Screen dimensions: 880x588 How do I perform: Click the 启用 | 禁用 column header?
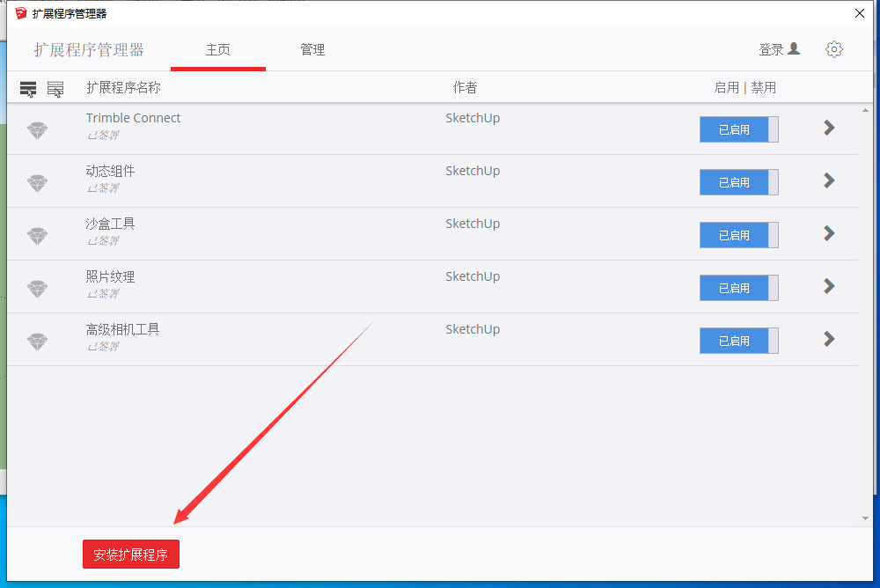click(744, 88)
